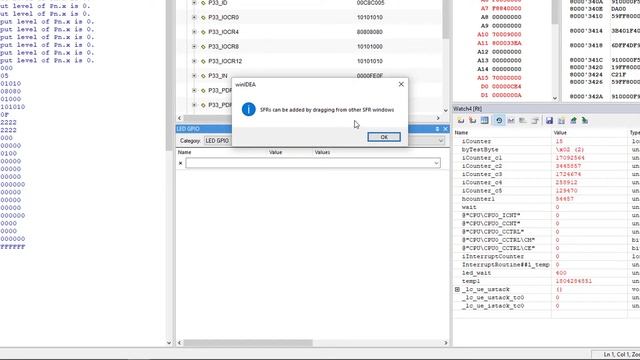The image size is (640, 360).
Task: Close the LED GPIO panel
Action: (x=445, y=129)
